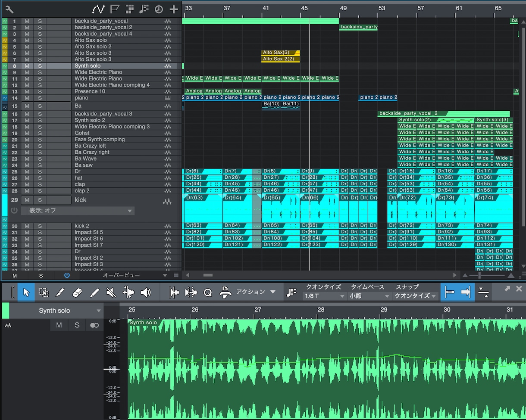Toggle global solo S at track list bottom
The width and height of the screenshot is (526, 420).
point(41,275)
